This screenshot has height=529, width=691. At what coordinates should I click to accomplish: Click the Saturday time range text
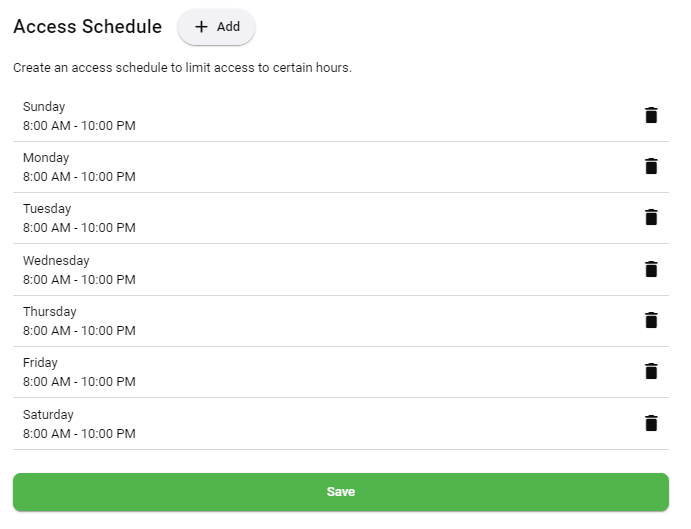(x=79, y=434)
